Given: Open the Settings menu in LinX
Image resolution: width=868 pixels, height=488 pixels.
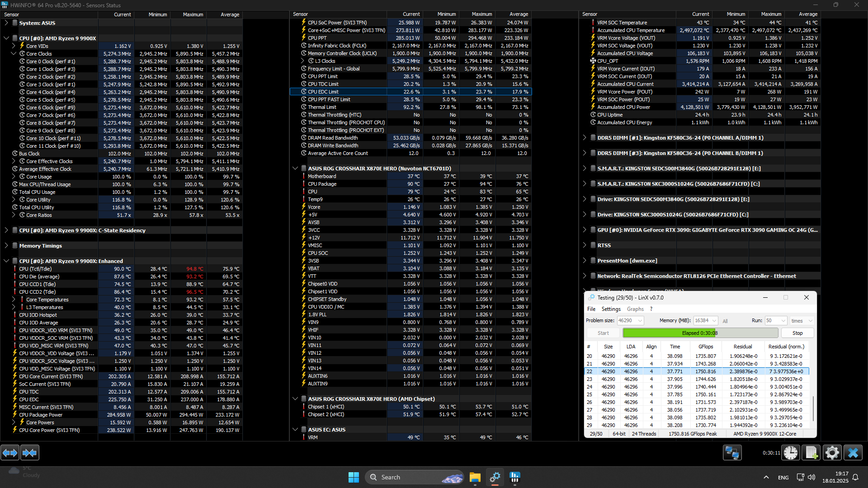Looking at the screenshot, I should click(x=611, y=309).
